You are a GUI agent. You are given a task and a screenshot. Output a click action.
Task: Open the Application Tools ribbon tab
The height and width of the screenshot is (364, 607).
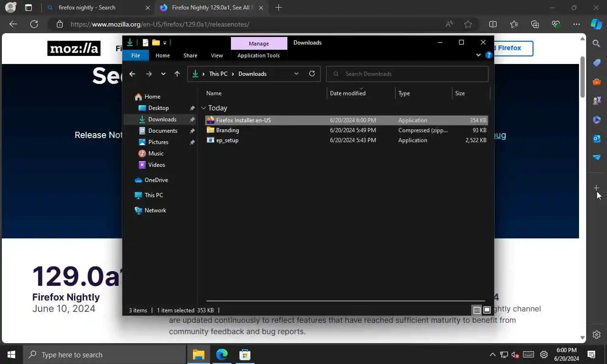(258, 55)
